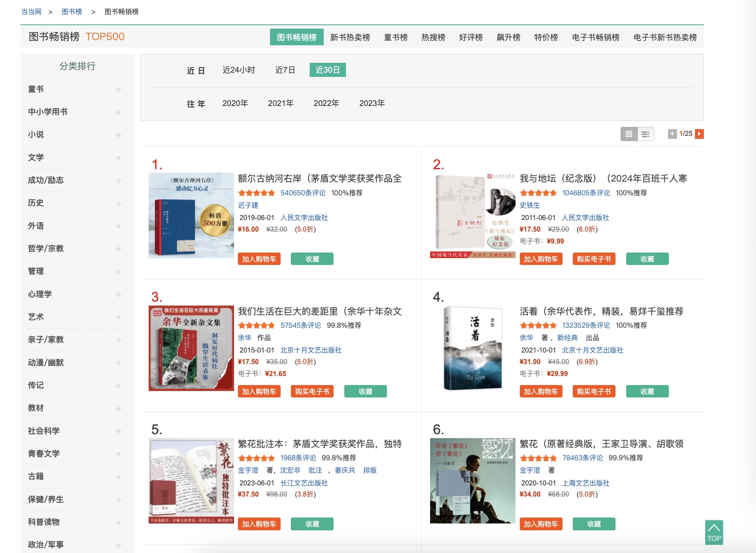Viewport: 756px width, 553px height.
Task: Go to next page arrow
Action: pyautogui.click(x=699, y=134)
